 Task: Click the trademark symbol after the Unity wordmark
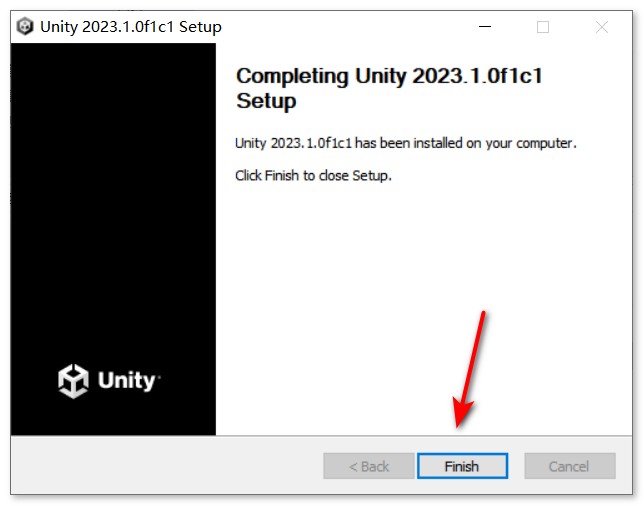pyautogui.click(x=159, y=375)
